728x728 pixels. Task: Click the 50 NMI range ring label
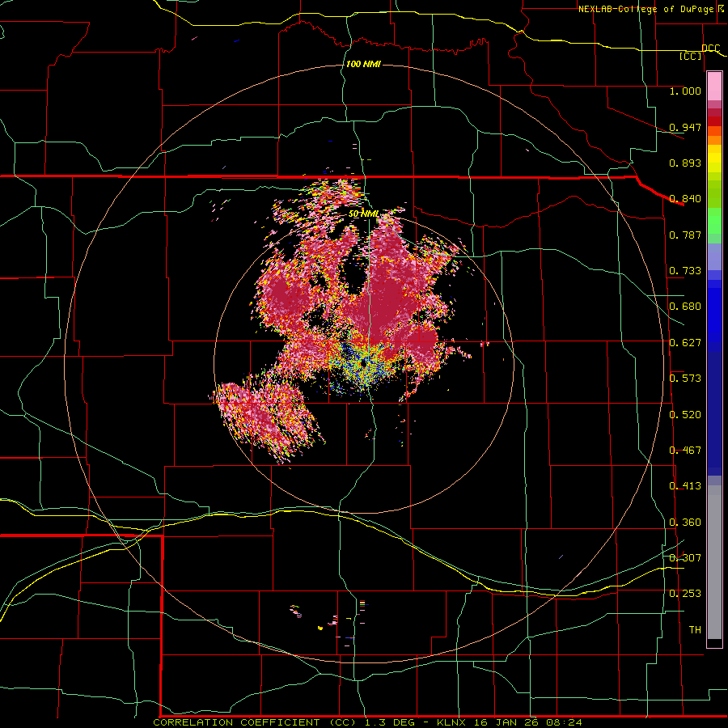[x=363, y=214]
